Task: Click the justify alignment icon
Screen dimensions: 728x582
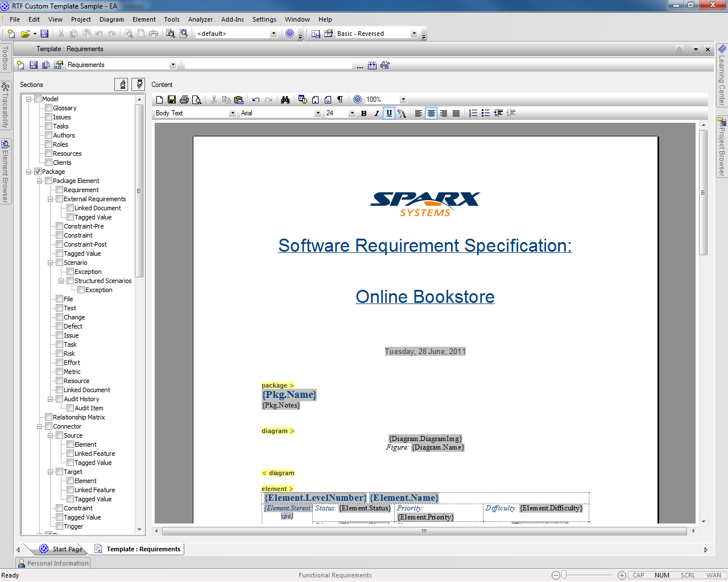Action: point(456,113)
